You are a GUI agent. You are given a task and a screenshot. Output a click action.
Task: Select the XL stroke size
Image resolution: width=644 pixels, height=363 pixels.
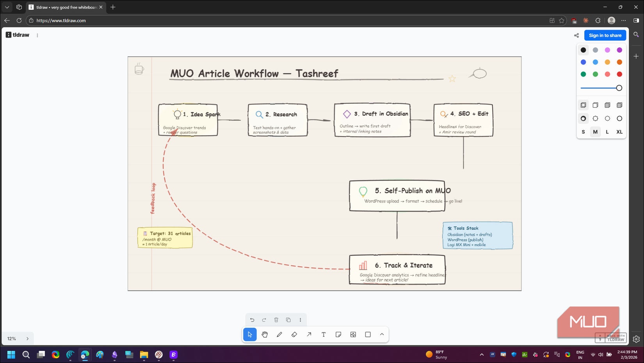point(619,132)
